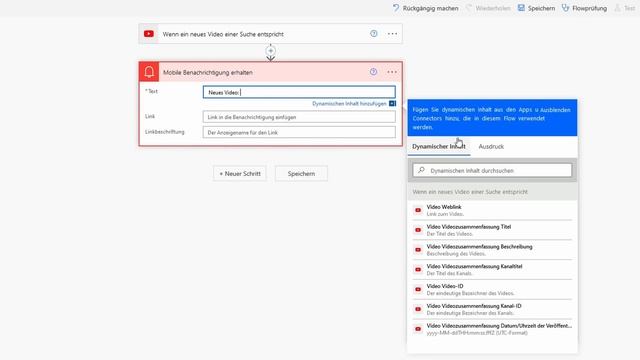The image size is (640, 360).
Task: Click into the Text field containing Neues Video:
Action: tap(299, 92)
